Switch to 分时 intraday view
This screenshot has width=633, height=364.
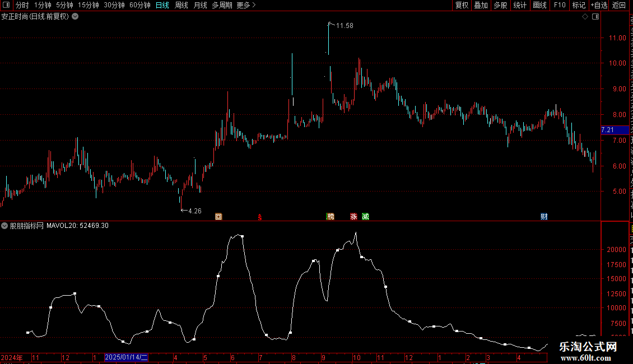(22, 5)
